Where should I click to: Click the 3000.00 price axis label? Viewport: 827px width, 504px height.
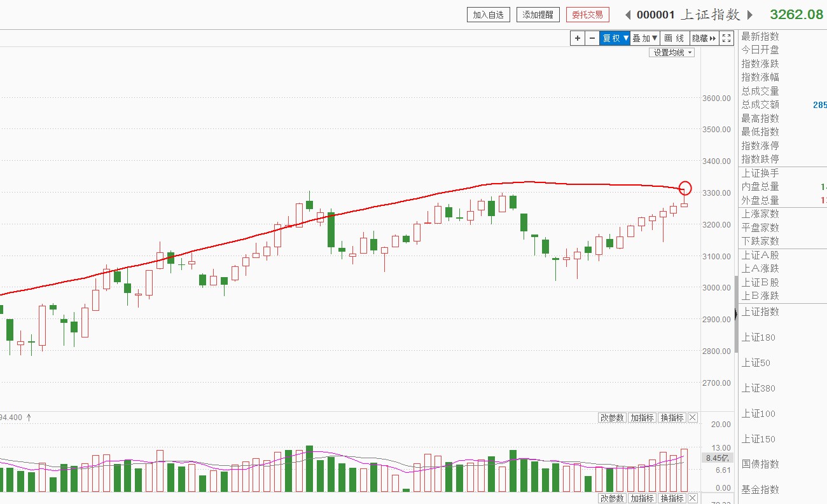[716, 288]
